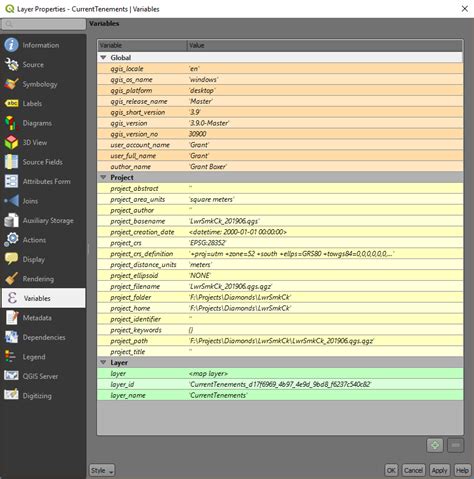Sort by the Value column header
Viewport: 474px width, 479px height.
tap(325, 45)
